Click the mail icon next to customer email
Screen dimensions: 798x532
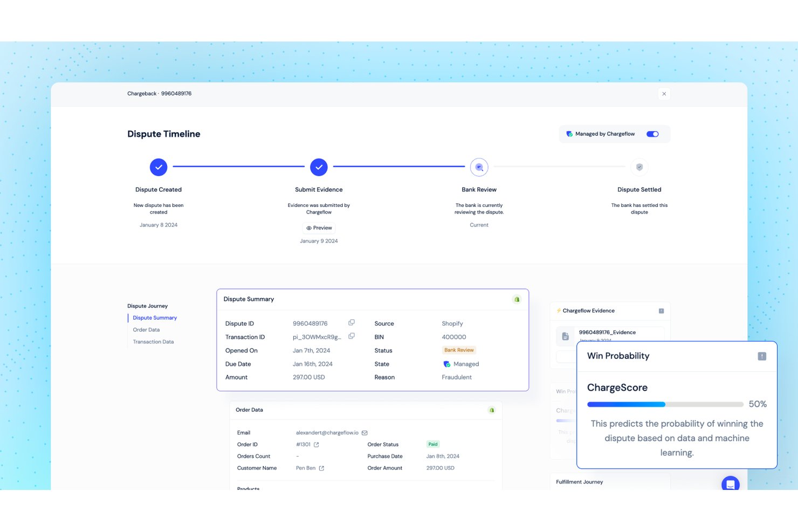click(364, 433)
